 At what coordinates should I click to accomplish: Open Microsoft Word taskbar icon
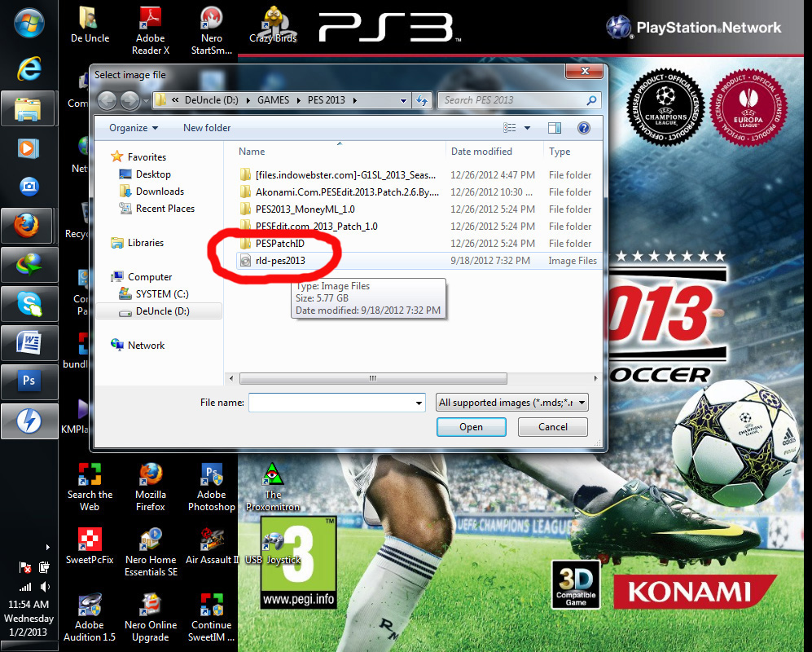[x=28, y=343]
